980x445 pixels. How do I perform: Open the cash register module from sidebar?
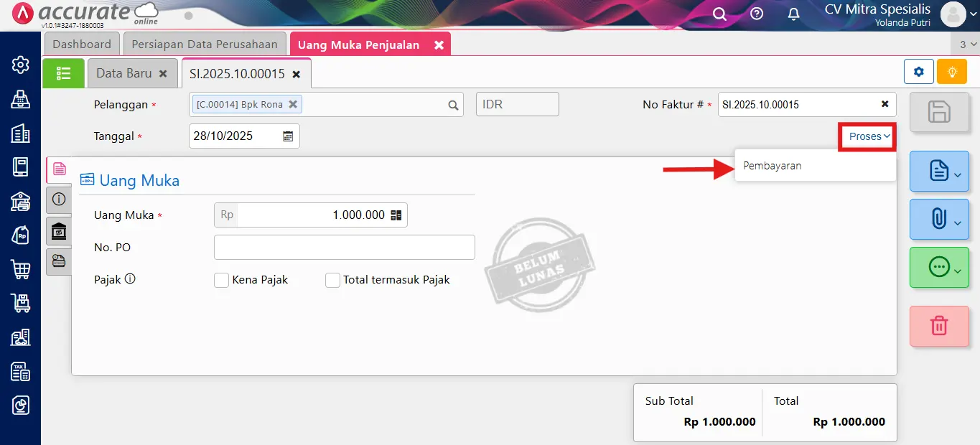click(20, 98)
